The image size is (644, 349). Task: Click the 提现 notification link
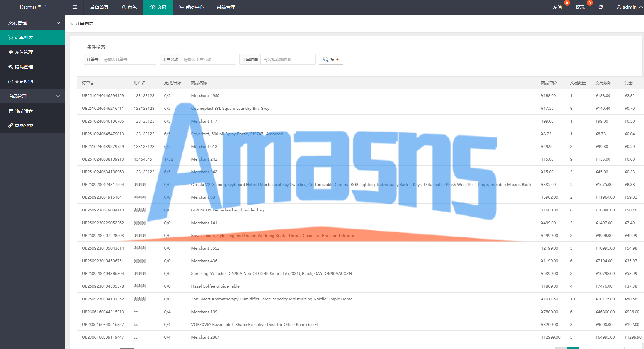click(580, 7)
